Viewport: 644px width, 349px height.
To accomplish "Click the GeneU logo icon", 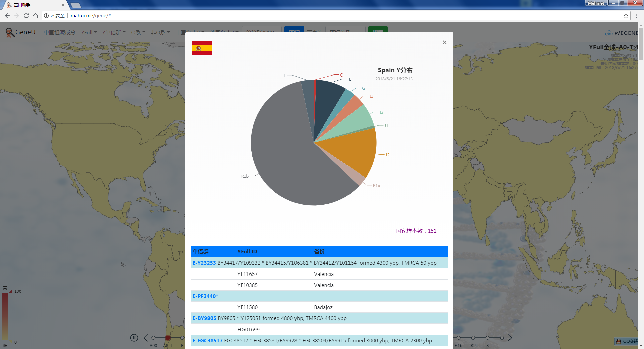I will [10, 32].
